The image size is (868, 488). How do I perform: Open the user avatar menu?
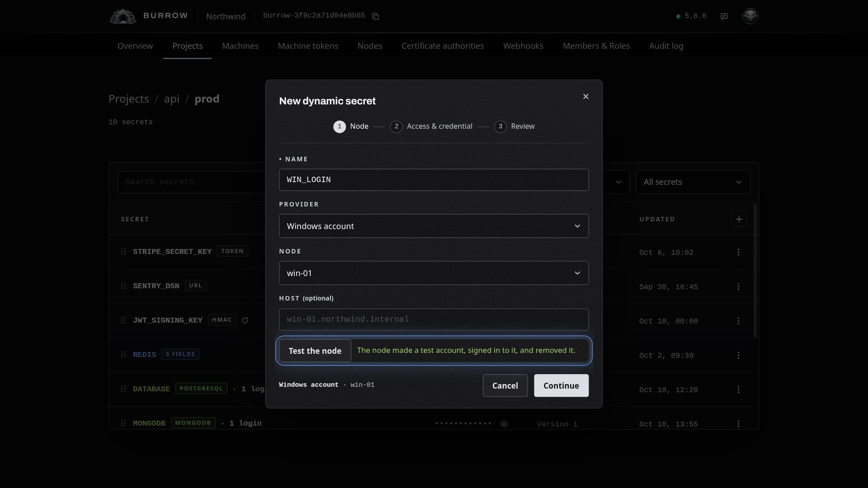(x=750, y=16)
